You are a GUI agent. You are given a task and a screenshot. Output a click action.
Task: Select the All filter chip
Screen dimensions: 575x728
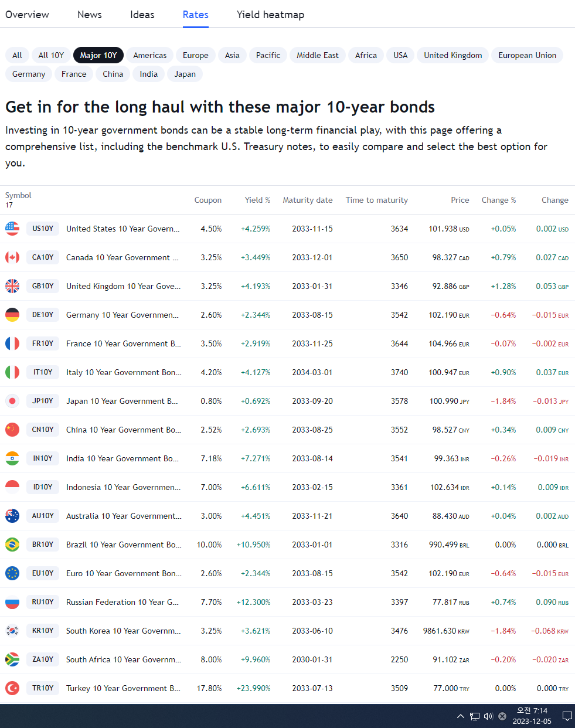pos(17,55)
